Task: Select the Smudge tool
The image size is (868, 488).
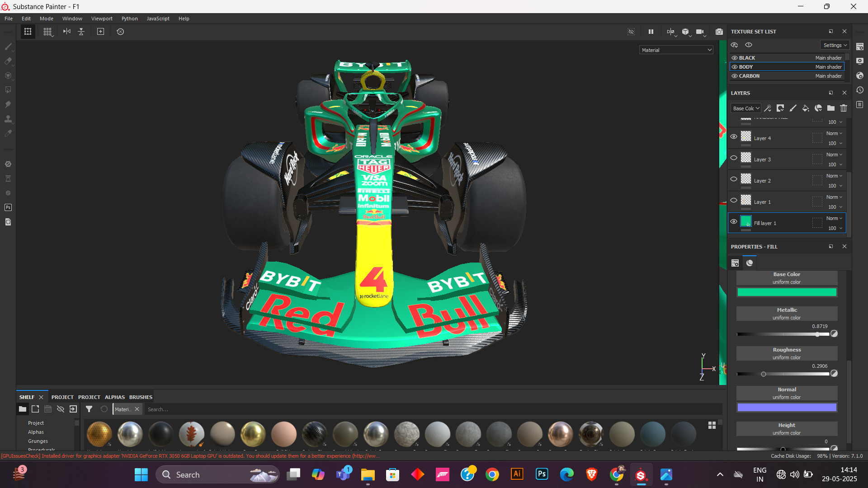Action: [8, 104]
